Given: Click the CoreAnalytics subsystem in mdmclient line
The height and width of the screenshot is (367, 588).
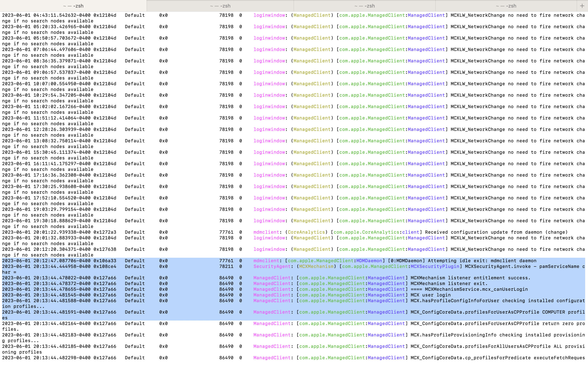Looking at the screenshot, I should (x=306, y=232).
